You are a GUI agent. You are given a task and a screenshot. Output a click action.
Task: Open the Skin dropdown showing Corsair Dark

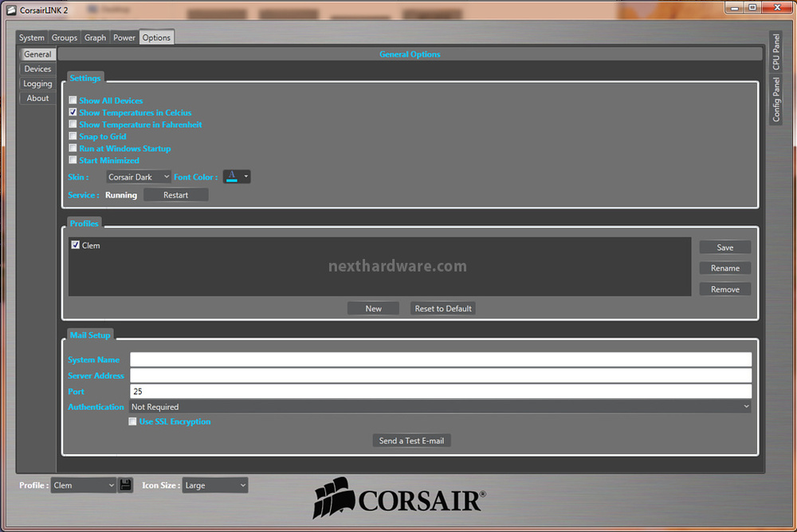(x=138, y=177)
